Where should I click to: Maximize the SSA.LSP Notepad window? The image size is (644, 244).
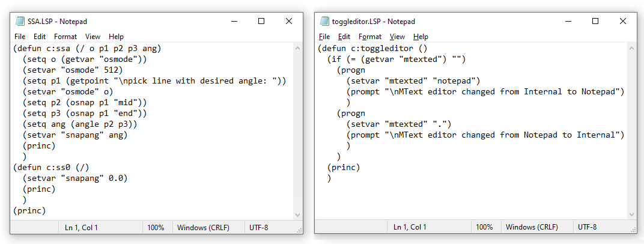(x=261, y=21)
